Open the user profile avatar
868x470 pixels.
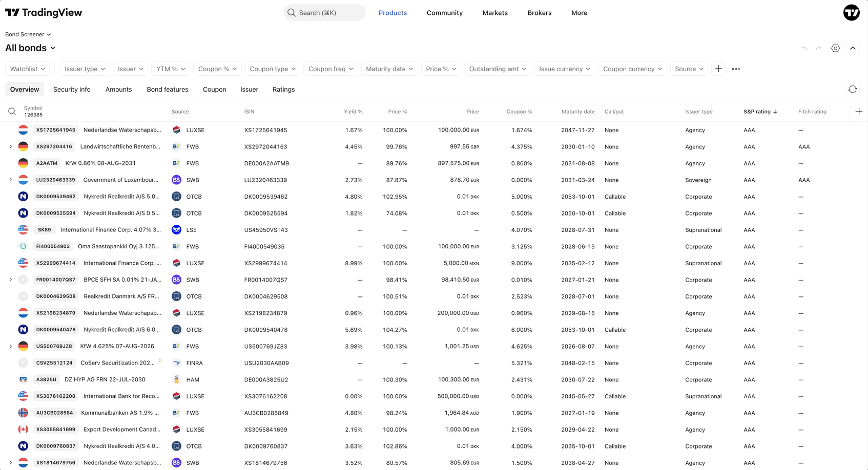click(852, 13)
